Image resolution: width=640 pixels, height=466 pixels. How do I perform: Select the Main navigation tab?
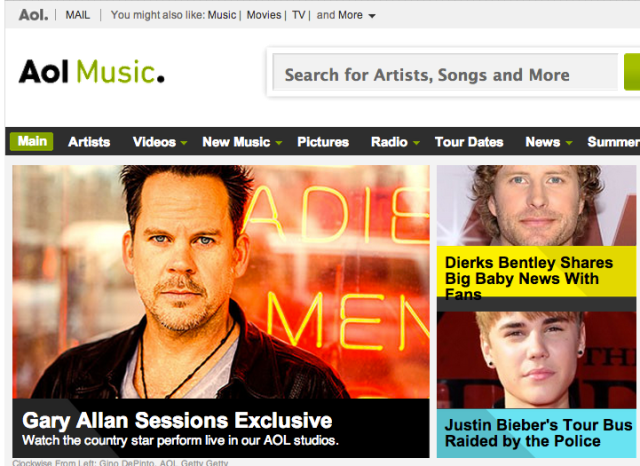point(32,141)
